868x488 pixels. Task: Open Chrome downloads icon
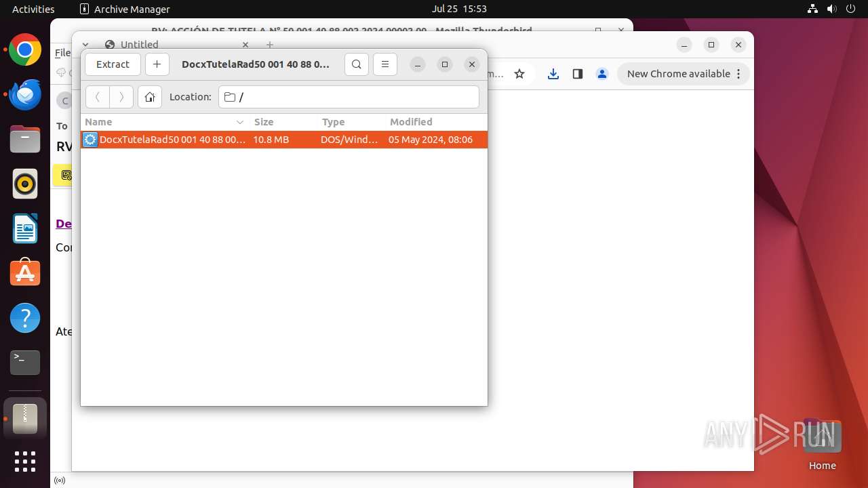553,74
